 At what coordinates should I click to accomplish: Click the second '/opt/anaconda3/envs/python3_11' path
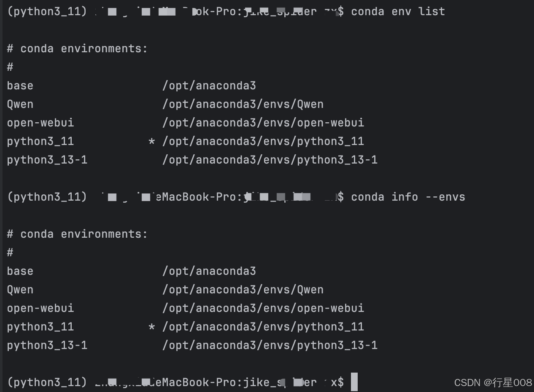click(263, 327)
